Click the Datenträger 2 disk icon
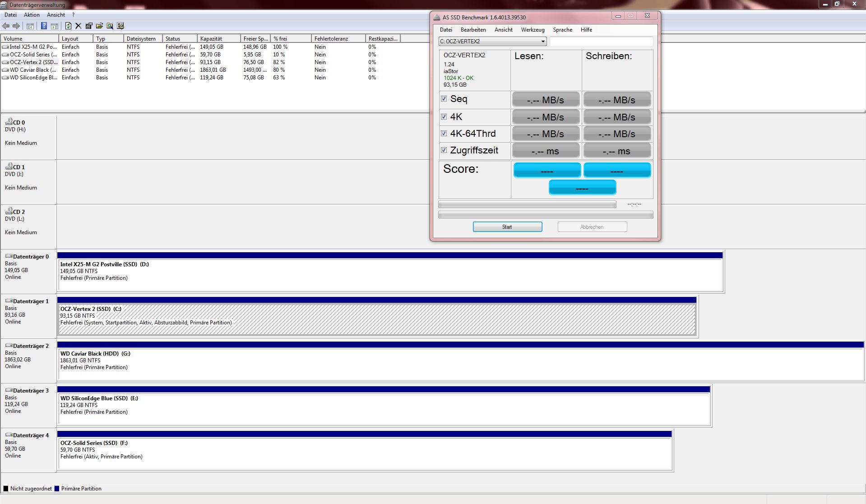 tap(9, 345)
